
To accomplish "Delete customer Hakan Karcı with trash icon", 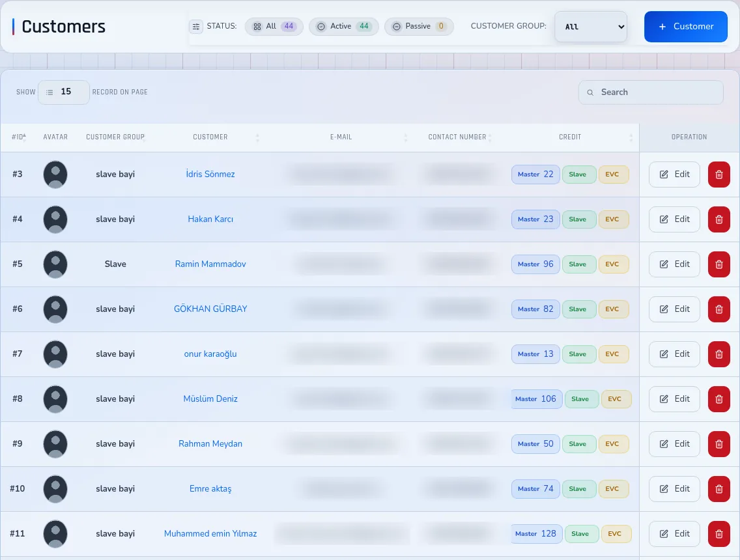I will (x=719, y=219).
